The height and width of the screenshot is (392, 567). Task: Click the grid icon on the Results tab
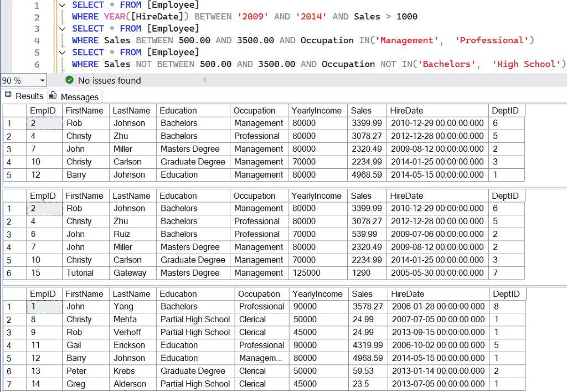(7, 96)
